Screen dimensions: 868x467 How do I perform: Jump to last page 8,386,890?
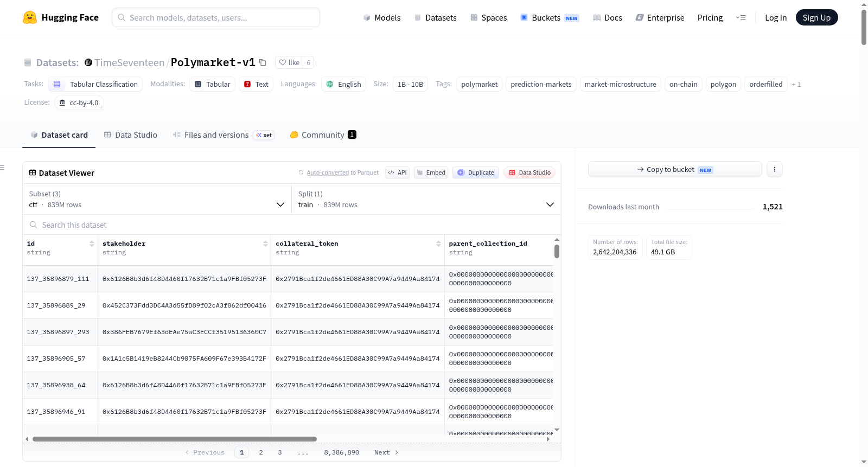point(342,452)
